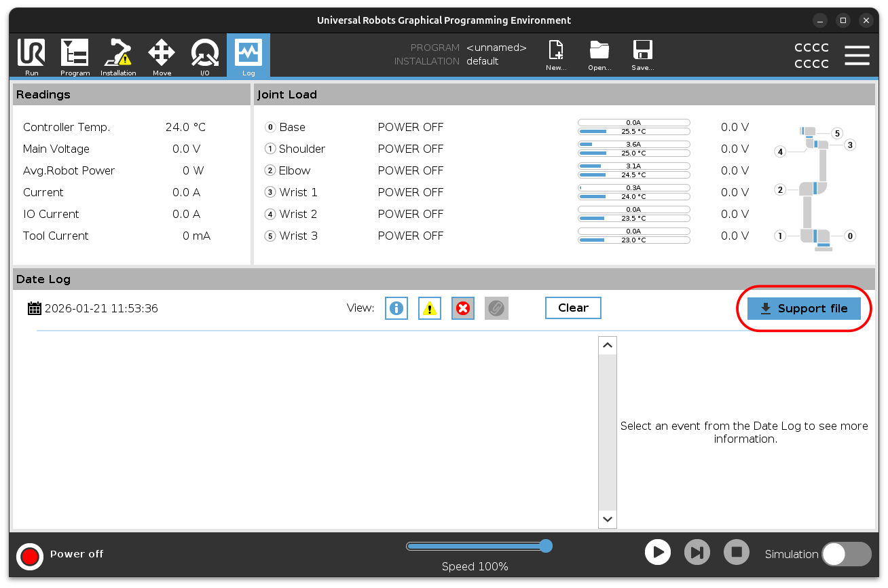This screenshot has height=588, width=888.
Task: Open the hamburger menu
Action: [857, 56]
